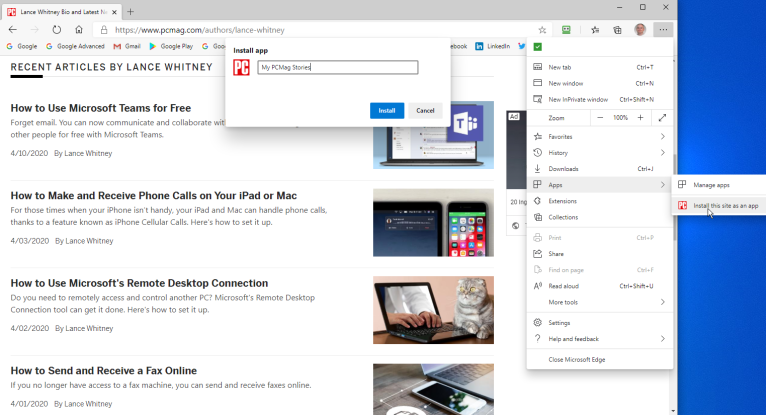Open the iPad and iPhone article thumbnail
Viewport: 766px width, 415px height.
pyautogui.click(x=433, y=223)
